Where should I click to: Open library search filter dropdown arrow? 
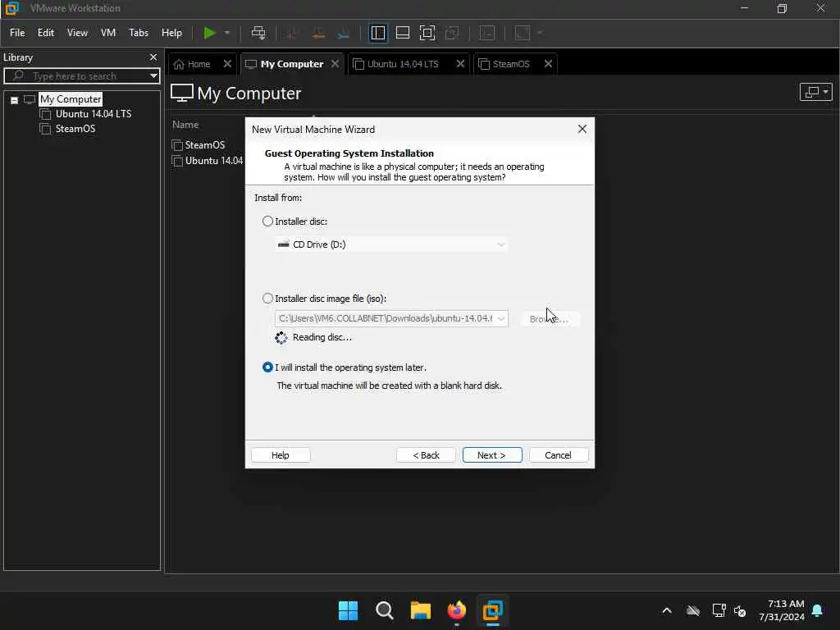153,76
